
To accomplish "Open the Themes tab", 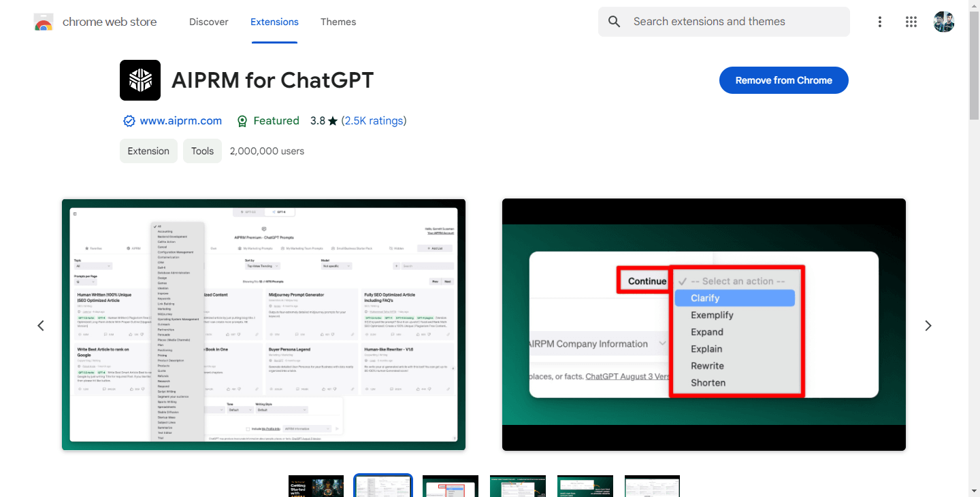I will click(338, 22).
